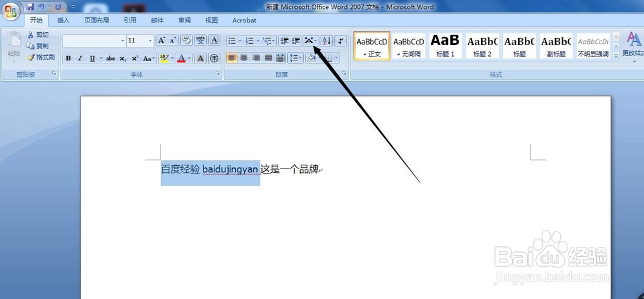Expand numbering library dropdown arrow
This screenshot has height=299, width=644.
pos(258,41)
